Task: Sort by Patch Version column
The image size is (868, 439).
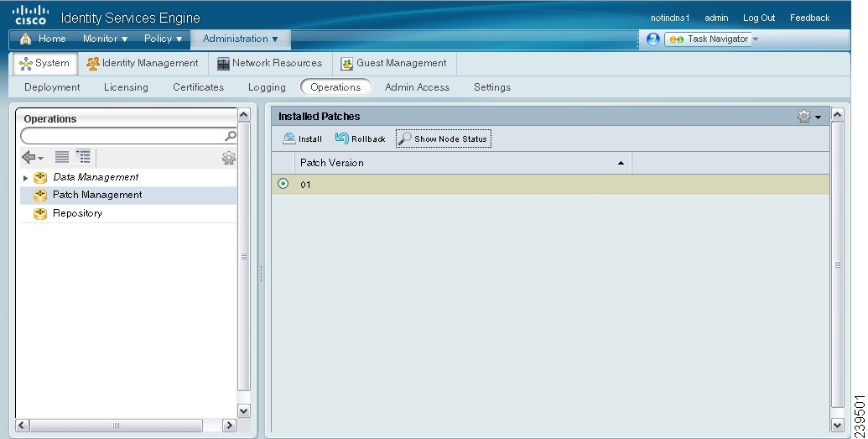Action: point(462,163)
